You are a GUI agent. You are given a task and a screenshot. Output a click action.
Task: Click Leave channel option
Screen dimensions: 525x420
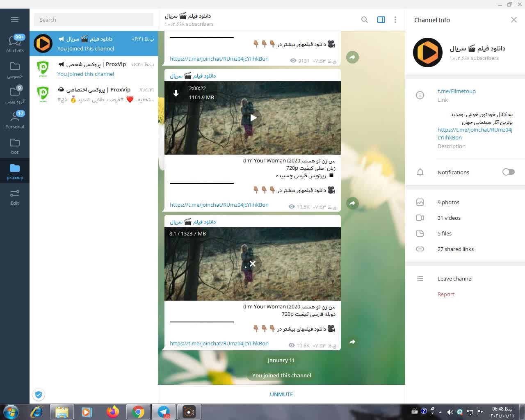[x=455, y=278]
